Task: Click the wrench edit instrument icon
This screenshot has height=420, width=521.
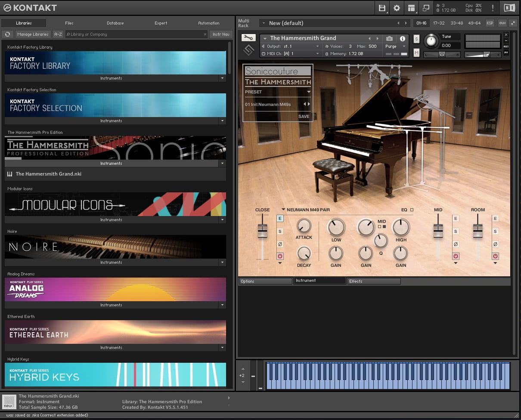Action: pyautogui.click(x=248, y=38)
